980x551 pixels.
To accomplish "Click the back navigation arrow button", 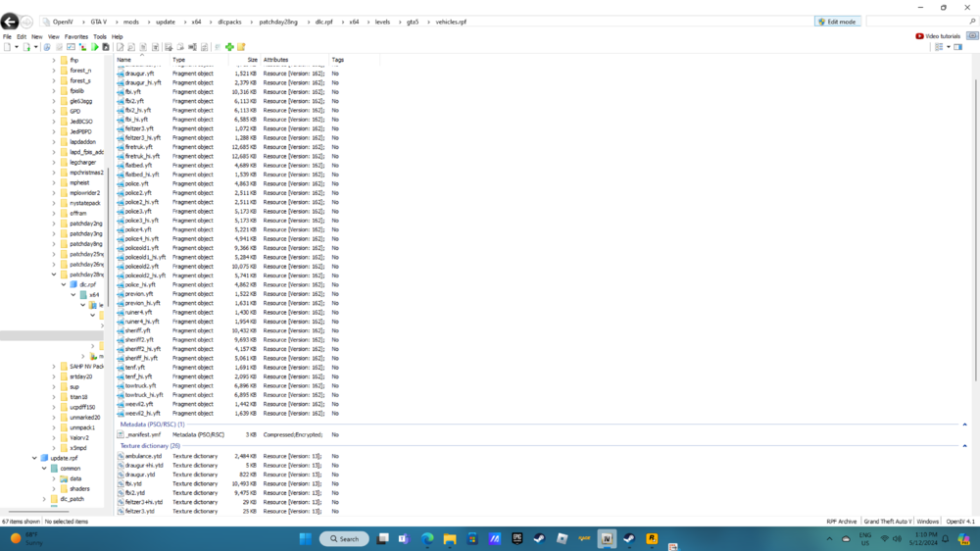I will point(10,22).
